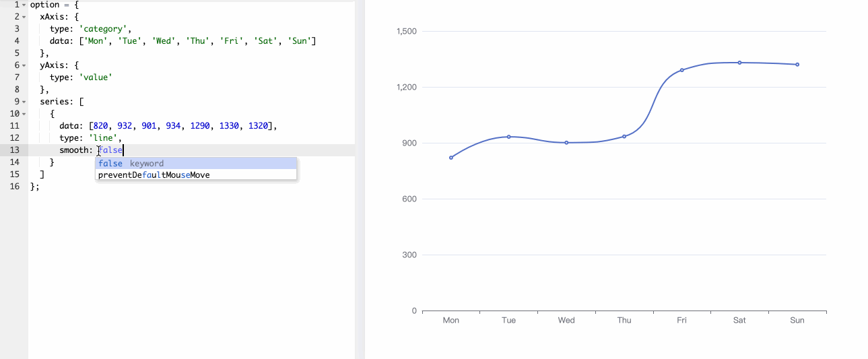Fold the xAxis block on line 2
Image resolution: width=868 pixels, height=359 pixels.
tap(24, 17)
